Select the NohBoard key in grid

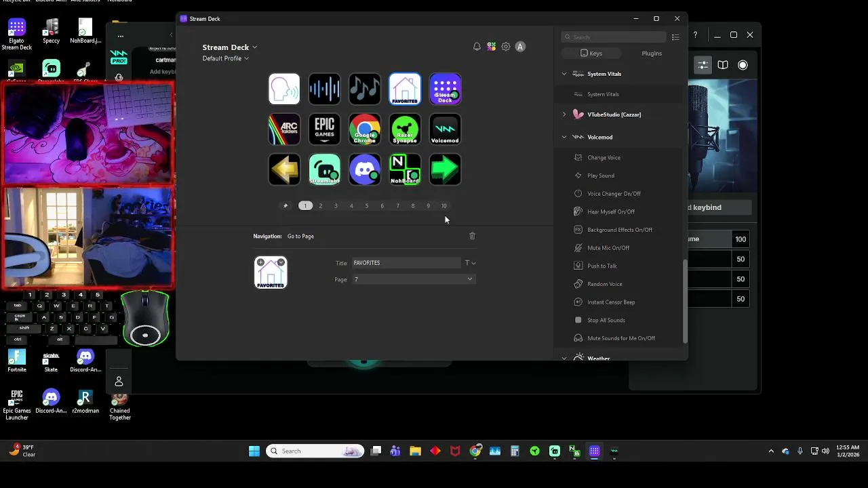pyautogui.click(x=405, y=169)
